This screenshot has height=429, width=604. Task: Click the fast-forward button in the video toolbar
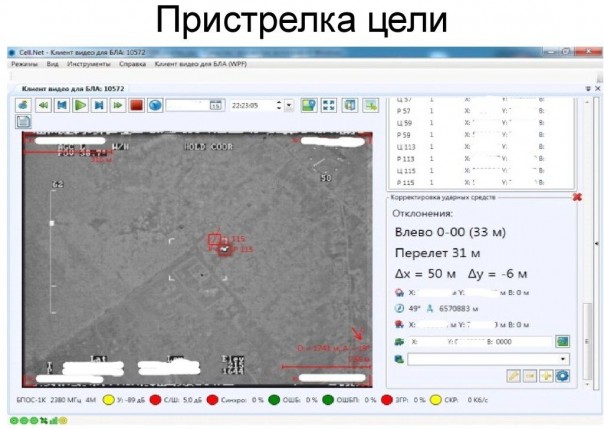pyautogui.click(x=117, y=105)
